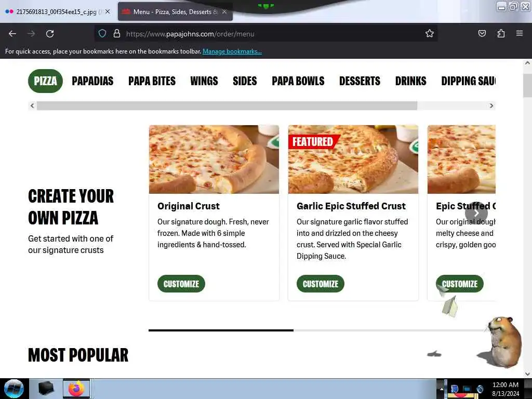Screen dimensions: 532x399
Task: Open the Original Crust pizza image
Action: tap(214, 159)
